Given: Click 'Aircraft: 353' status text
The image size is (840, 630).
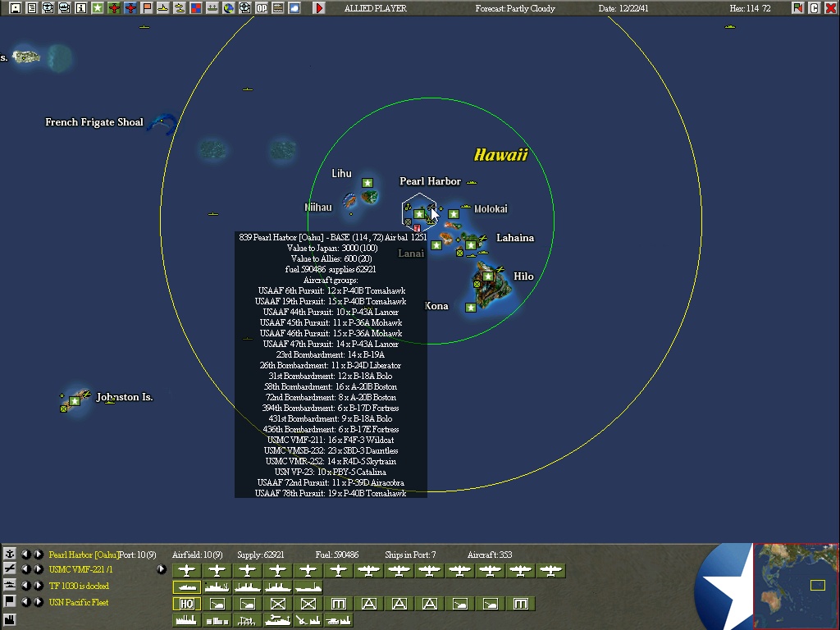Looking at the screenshot, I should pyautogui.click(x=490, y=555).
